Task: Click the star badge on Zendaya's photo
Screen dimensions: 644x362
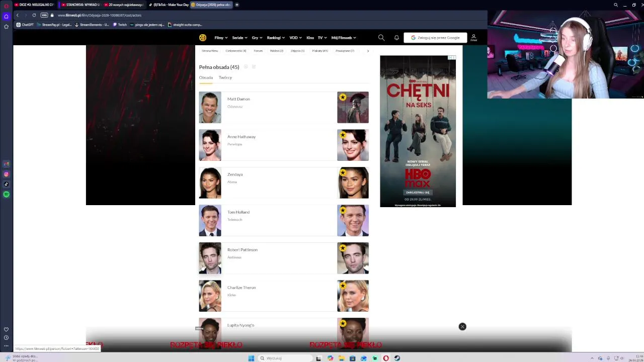Action: tap(343, 172)
